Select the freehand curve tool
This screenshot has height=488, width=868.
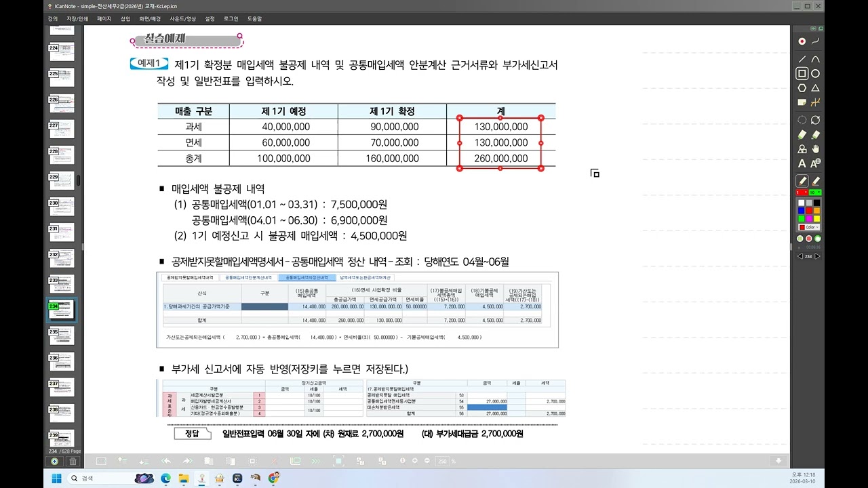(x=816, y=41)
